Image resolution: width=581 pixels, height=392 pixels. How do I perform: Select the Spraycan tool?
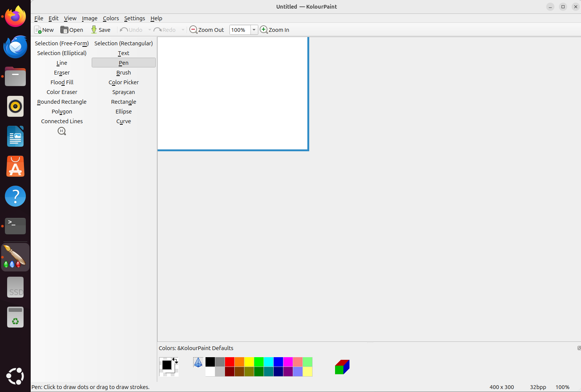click(124, 92)
